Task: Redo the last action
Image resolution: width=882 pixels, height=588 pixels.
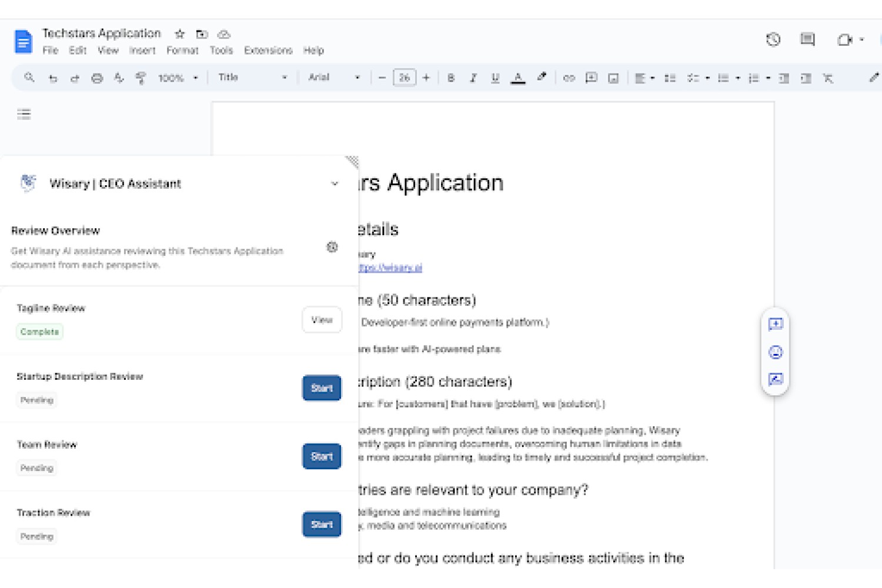Action: pos(75,78)
